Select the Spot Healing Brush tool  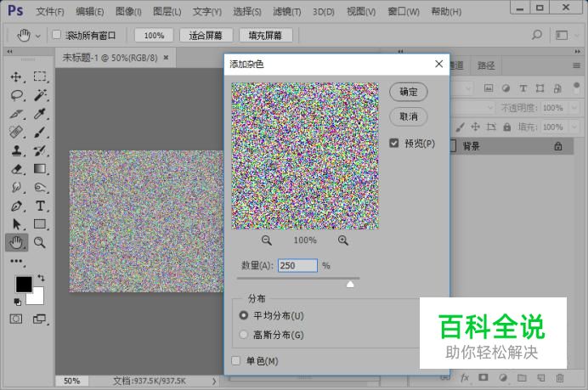(x=16, y=132)
